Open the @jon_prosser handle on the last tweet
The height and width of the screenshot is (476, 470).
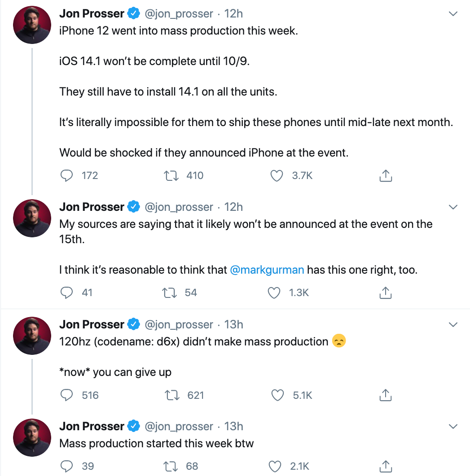(178, 426)
